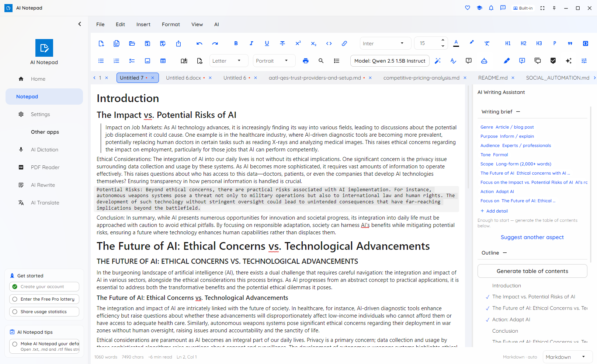Viewport: 597px width, 364px height.
Task: Click the font size field showing 15
Action: [x=426, y=43]
